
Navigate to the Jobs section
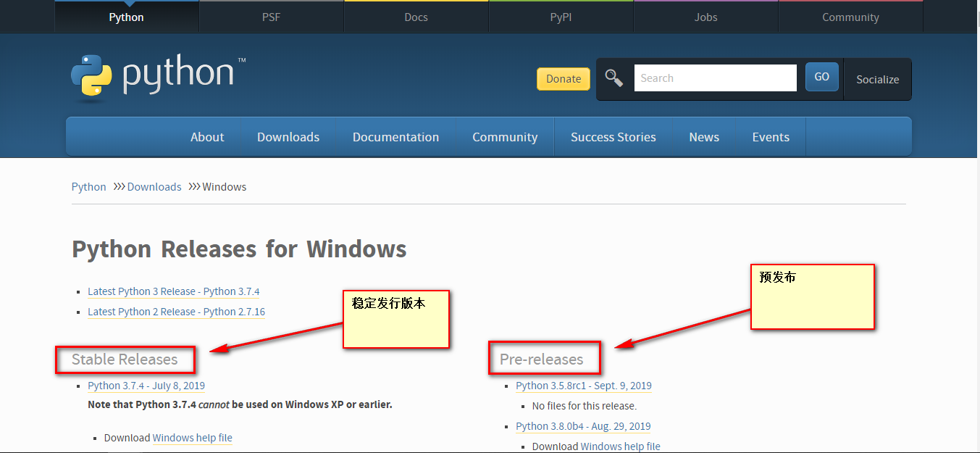pos(705,16)
